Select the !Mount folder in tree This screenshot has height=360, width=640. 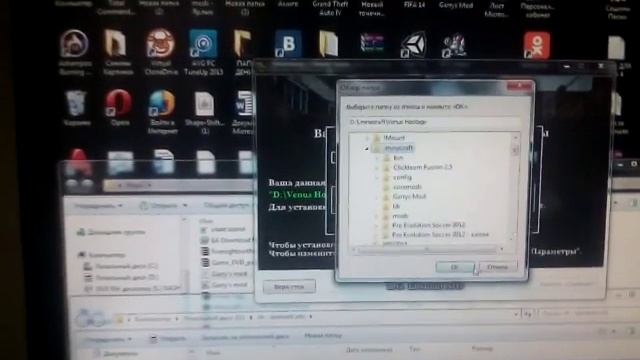[394, 138]
